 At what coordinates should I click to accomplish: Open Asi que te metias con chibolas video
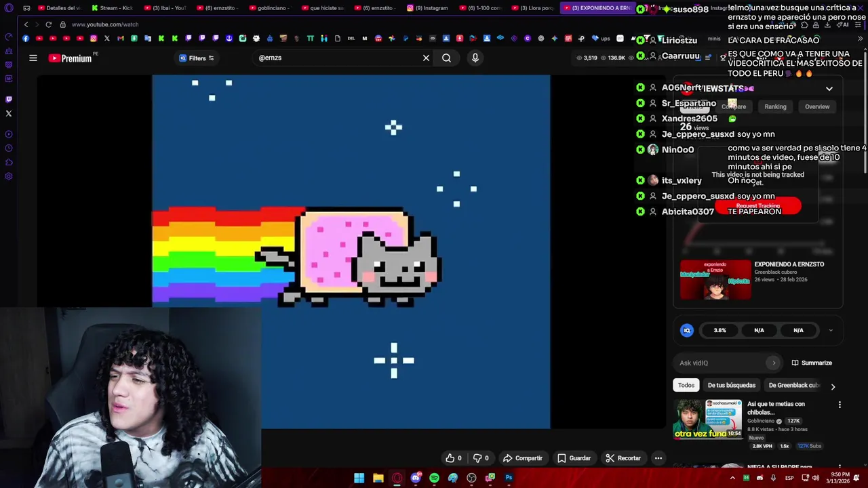point(707,418)
